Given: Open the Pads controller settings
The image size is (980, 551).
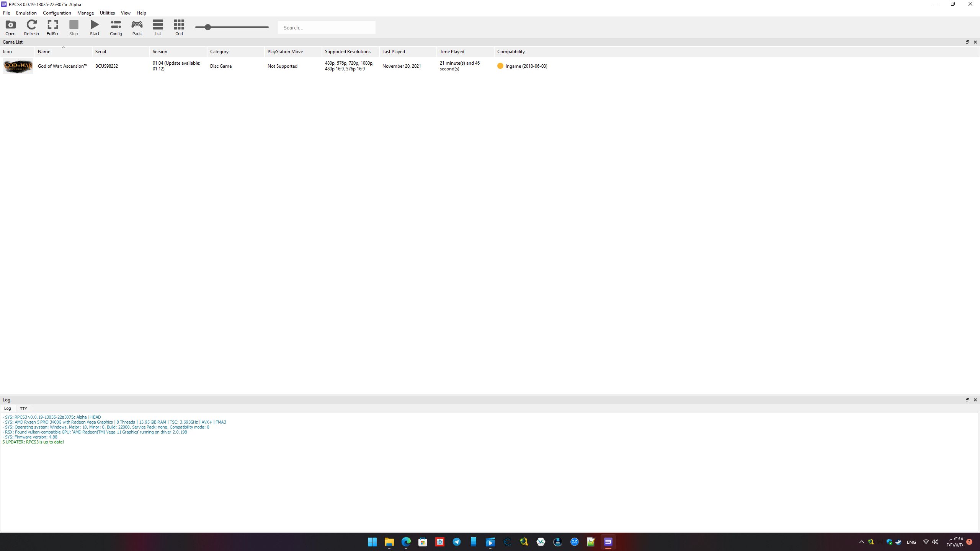Looking at the screenshot, I should point(137,28).
